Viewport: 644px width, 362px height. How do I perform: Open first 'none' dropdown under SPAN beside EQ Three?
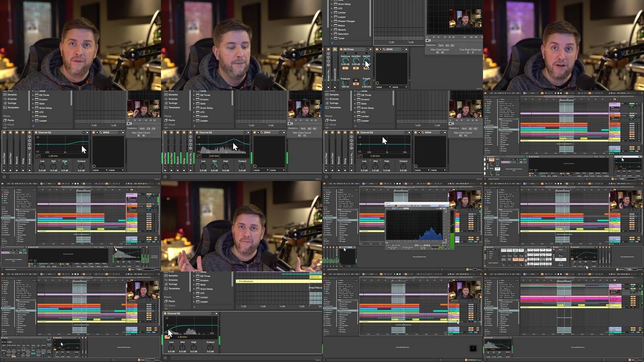click(x=383, y=87)
